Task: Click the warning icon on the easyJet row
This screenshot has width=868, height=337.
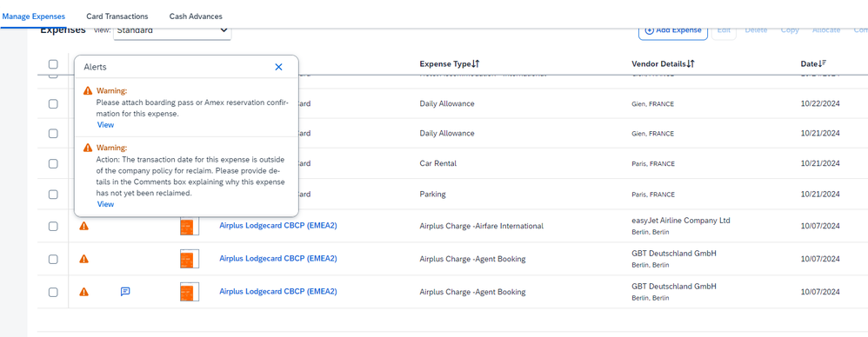Action: (x=83, y=226)
